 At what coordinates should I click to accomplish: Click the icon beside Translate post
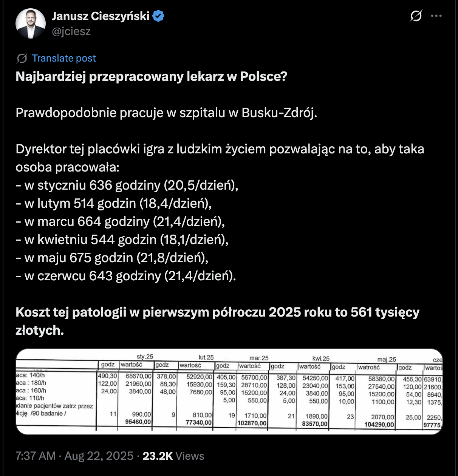click(22, 58)
